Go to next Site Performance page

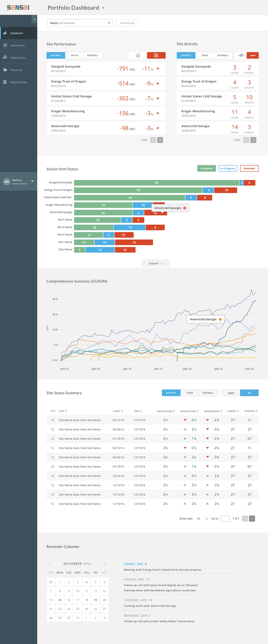[x=160, y=140]
